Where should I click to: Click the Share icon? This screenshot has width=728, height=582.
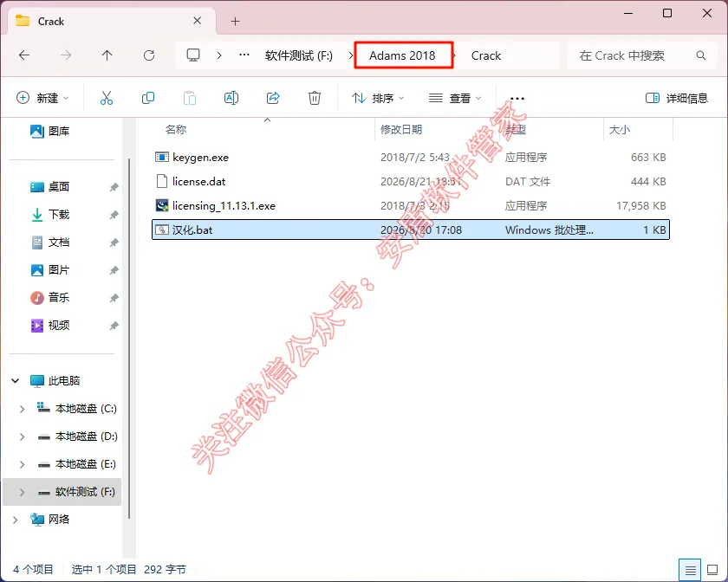pos(273,98)
